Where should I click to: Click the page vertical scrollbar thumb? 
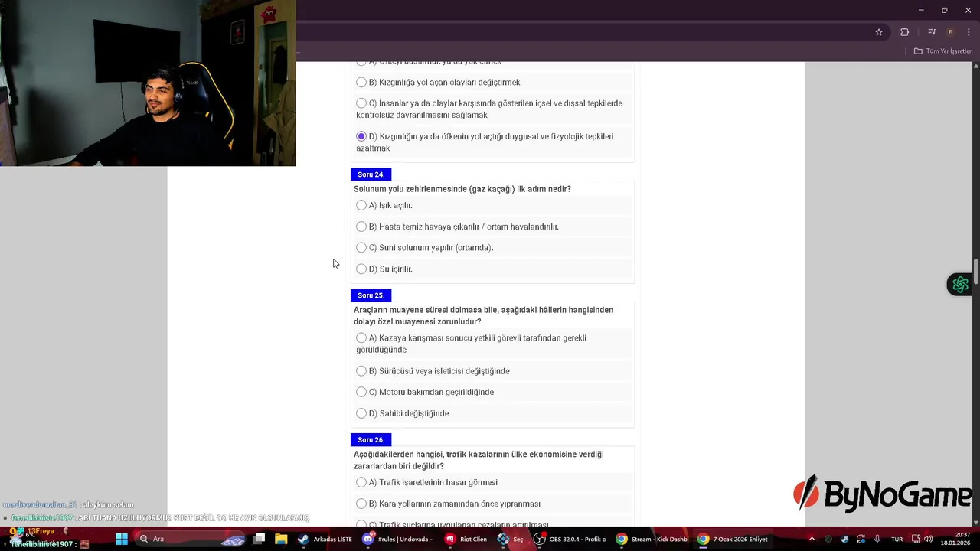976,271
